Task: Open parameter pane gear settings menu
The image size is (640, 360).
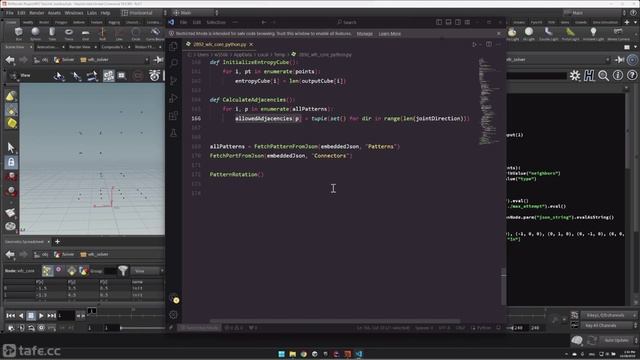Action: click(575, 76)
